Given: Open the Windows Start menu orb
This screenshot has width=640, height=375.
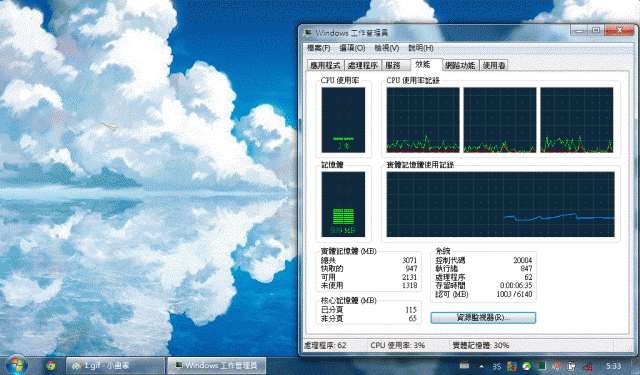Looking at the screenshot, I should point(17,365).
